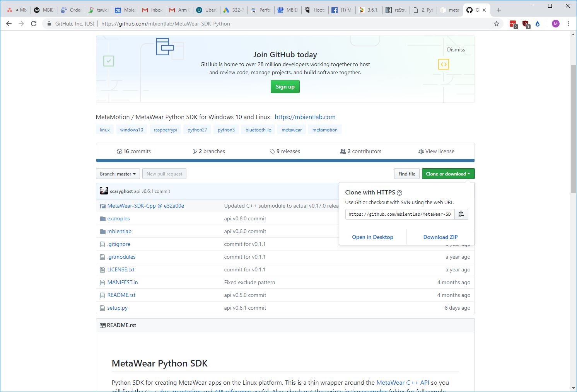Image resolution: width=577 pixels, height=392 pixels.
Task: Switch to the Hootsuite tab
Action: [x=315, y=10]
